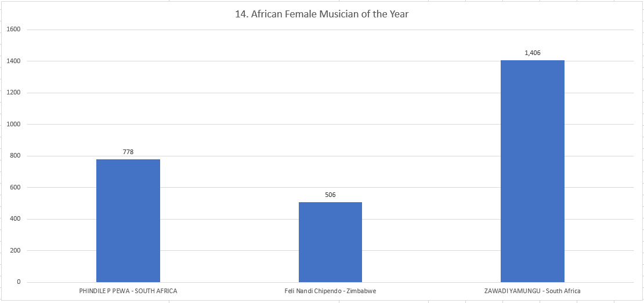Click the 1400 value on the vertical axis
Viewport: 644px width, 303px height.
click(14, 61)
